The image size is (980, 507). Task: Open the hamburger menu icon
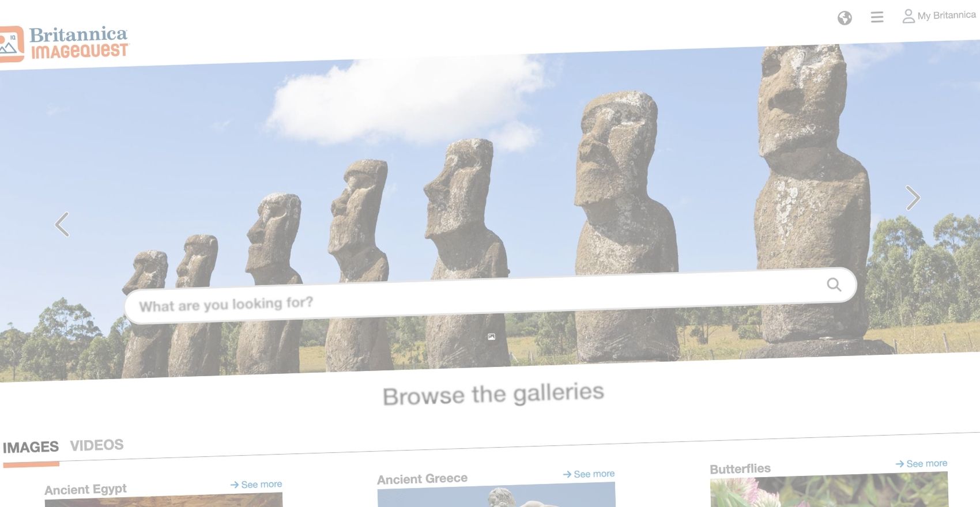pos(877,17)
